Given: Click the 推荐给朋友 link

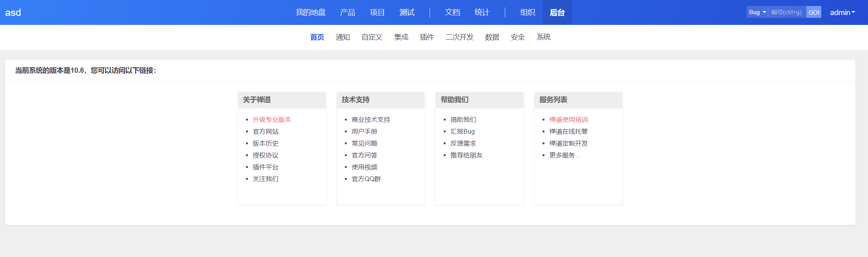Looking at the screenshot, I should point(467,155).
